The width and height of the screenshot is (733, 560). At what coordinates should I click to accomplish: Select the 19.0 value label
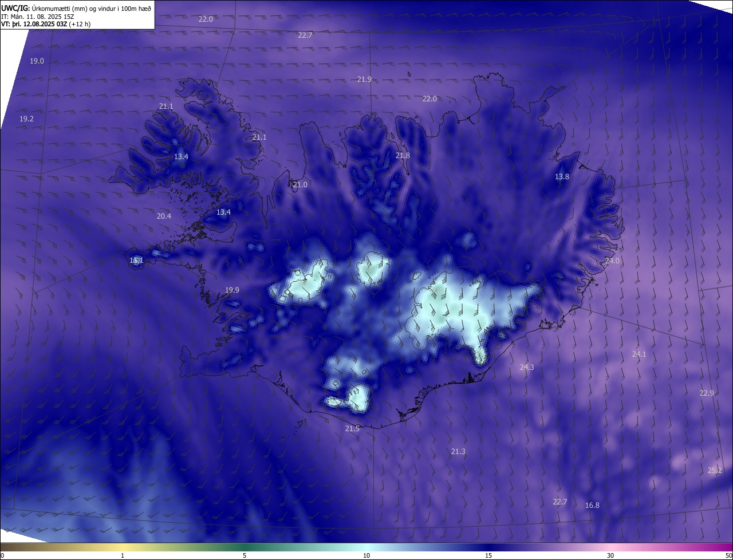point(37,61)
